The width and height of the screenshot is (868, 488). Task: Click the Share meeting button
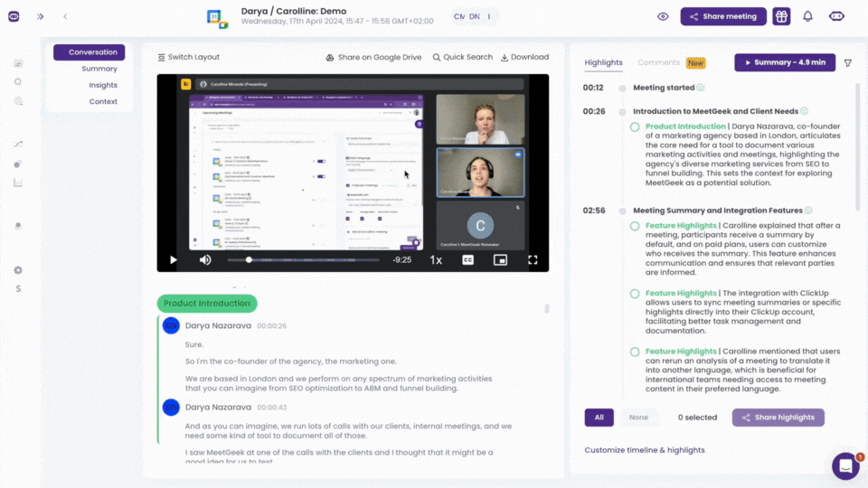pos(723,16)
